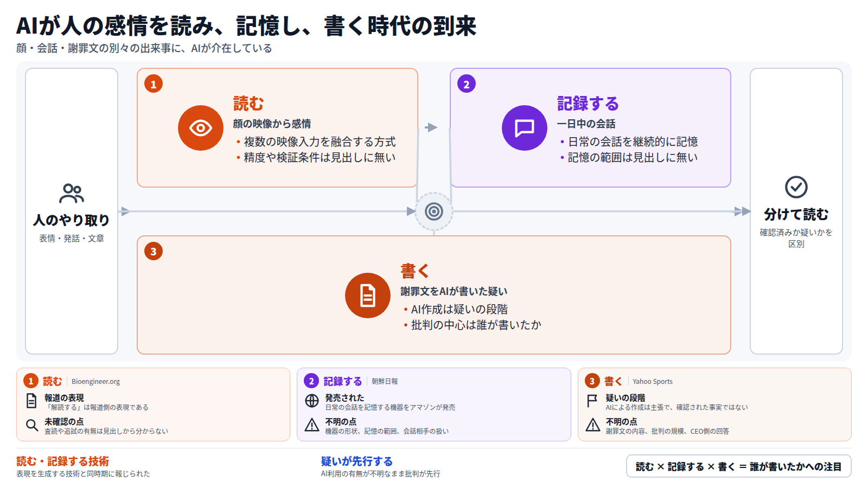Click the orange eye icon in 読む card

point(201,128)
